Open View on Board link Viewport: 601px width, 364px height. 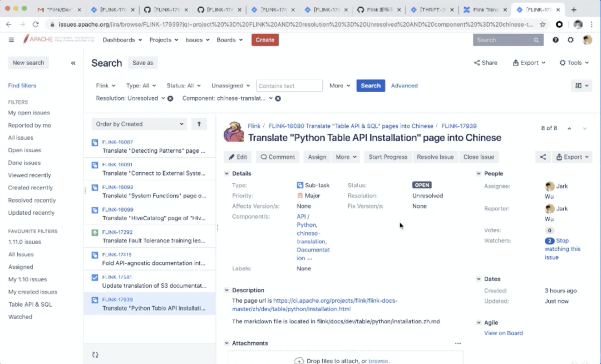point(503,333)
